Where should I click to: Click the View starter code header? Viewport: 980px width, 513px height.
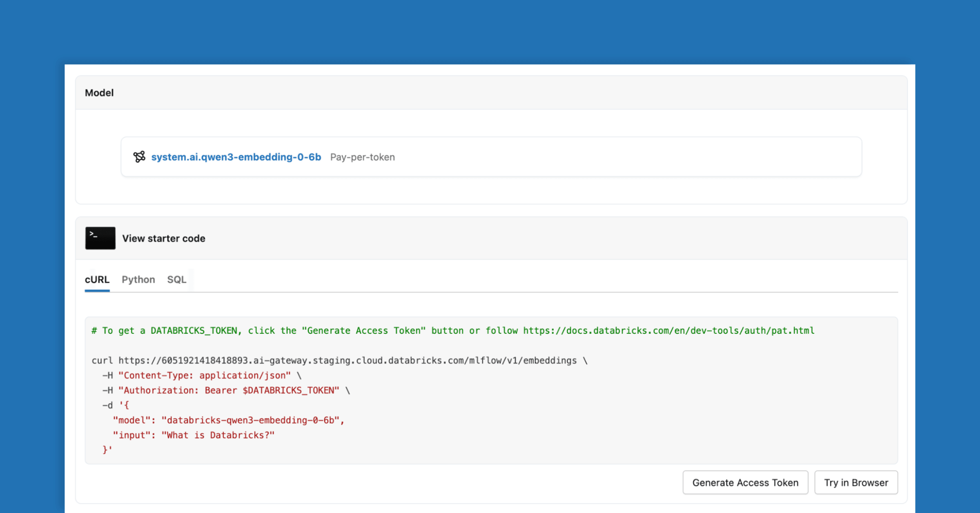pos(164,238)
